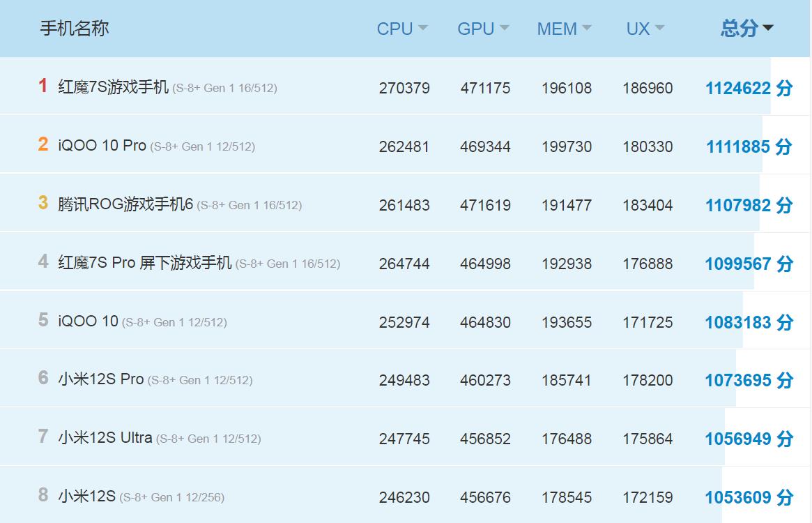Click MEM score 192938
This screenshot has width=812, height=523.
(x=567, y=264)
